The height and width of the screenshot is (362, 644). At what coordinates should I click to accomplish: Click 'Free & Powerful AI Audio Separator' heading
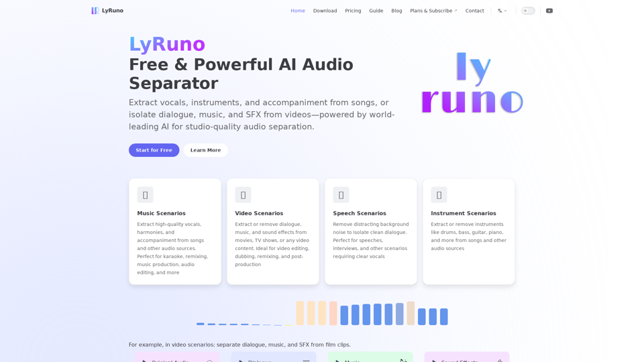tap(241, 74)
